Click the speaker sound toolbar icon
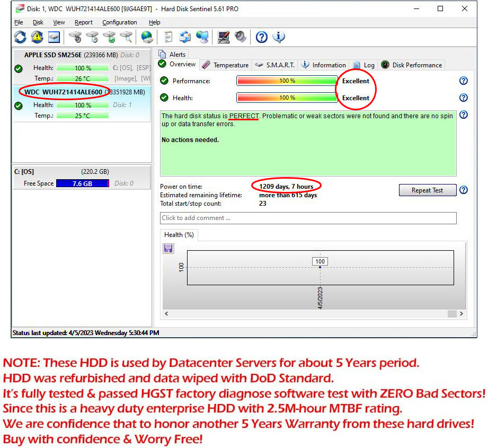Screen dimensions: 488x448 coord(240,37)
